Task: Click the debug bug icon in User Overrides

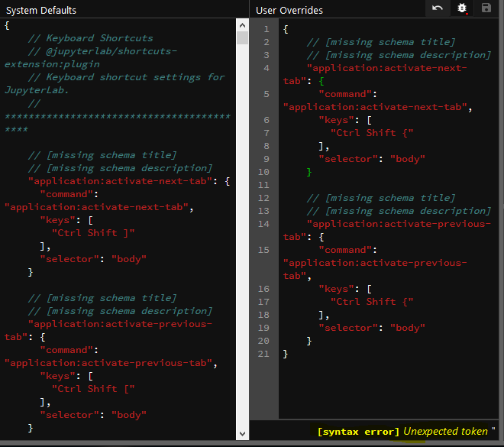Action: click(x=462, y=8)
